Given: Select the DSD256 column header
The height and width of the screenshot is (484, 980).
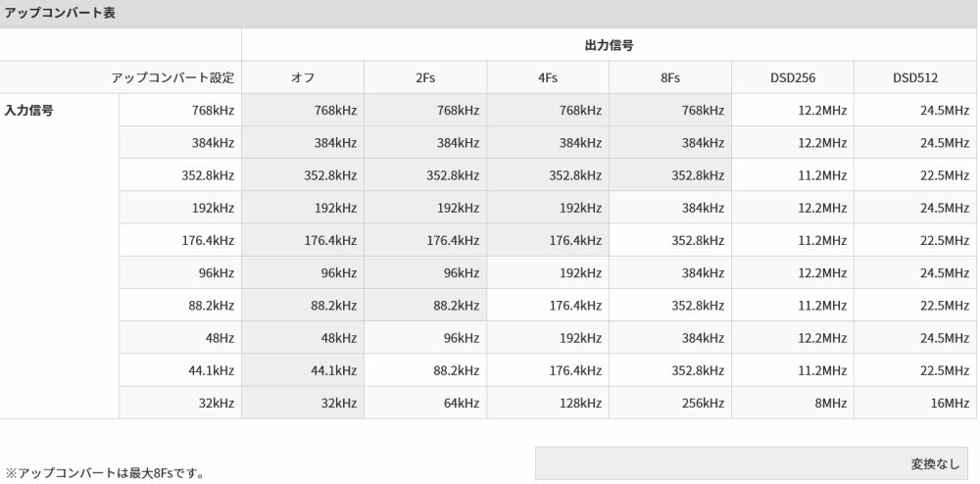Looking at the screenshot, I should point(793,77).
